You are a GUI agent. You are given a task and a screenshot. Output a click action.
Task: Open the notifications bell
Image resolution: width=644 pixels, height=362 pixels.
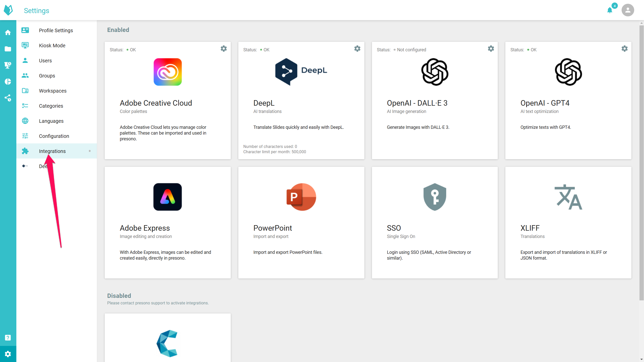(610, 10)
